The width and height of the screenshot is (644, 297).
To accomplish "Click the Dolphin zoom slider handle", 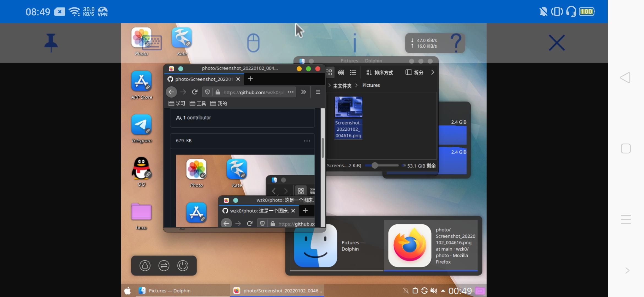I will (x=375, y=166).
